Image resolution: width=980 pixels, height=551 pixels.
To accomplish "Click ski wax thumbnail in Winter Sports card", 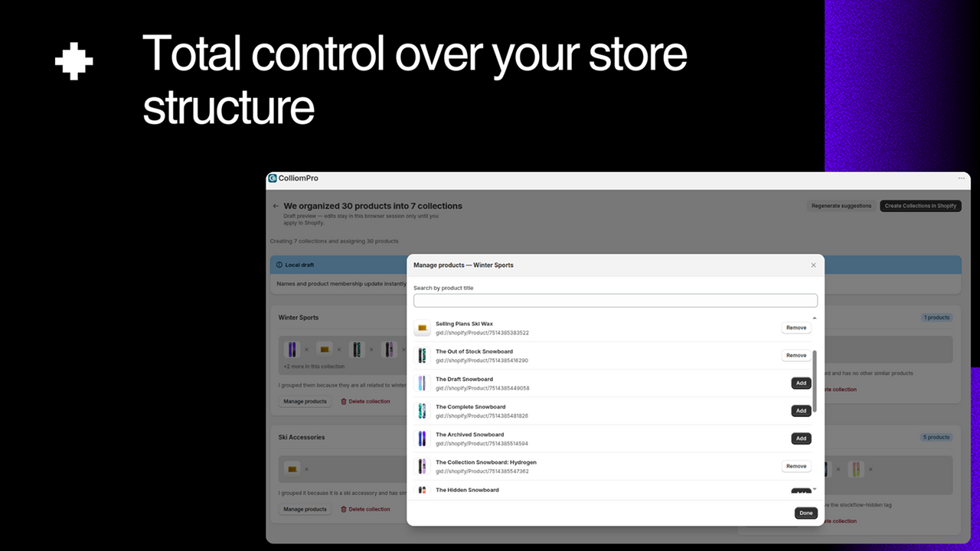I will tap(324, 350).
